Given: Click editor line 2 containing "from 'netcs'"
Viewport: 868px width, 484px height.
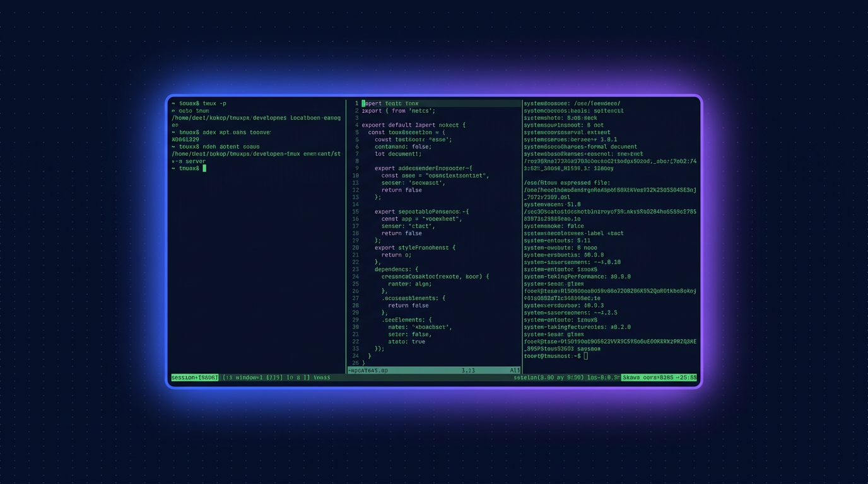Looking at the screenshot, I should (x=399, y=111).
